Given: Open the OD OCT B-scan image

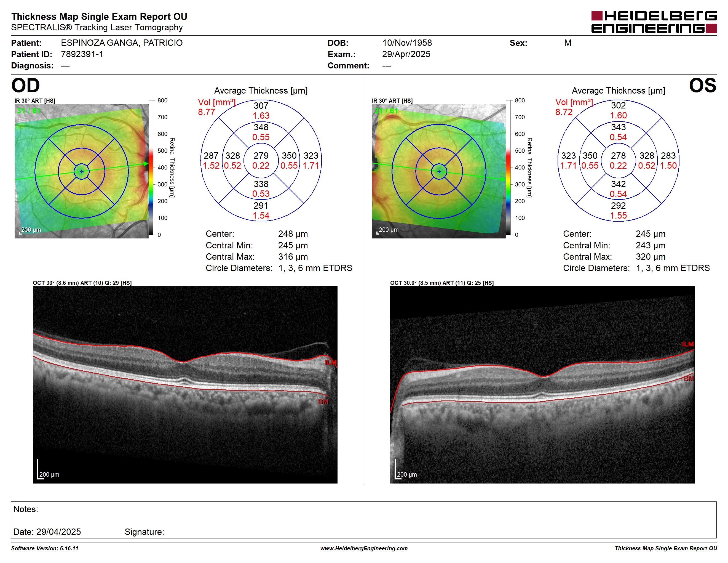Looking at the screenshot, I should [185, 384].
